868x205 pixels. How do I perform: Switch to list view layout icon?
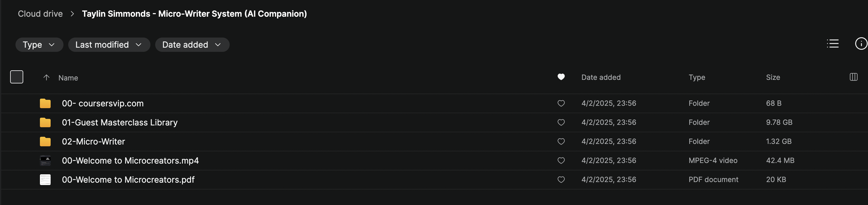[832, 44]
